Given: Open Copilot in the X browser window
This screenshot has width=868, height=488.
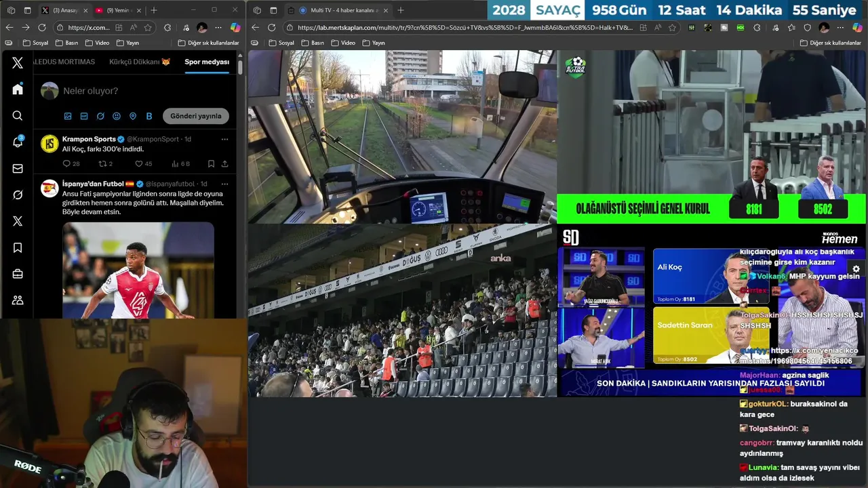Looking at the screenshot, I should pyautogui.click(x=235, y=27).
